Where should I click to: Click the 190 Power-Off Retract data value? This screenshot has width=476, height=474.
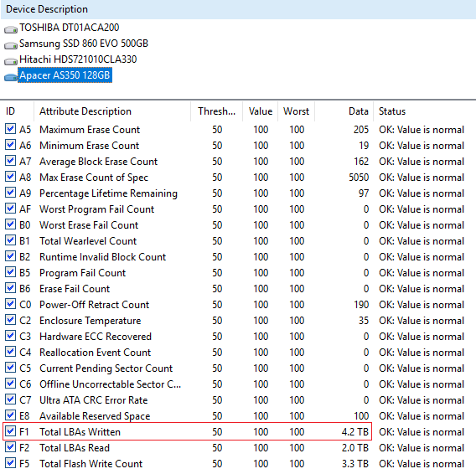click(361, 305)
